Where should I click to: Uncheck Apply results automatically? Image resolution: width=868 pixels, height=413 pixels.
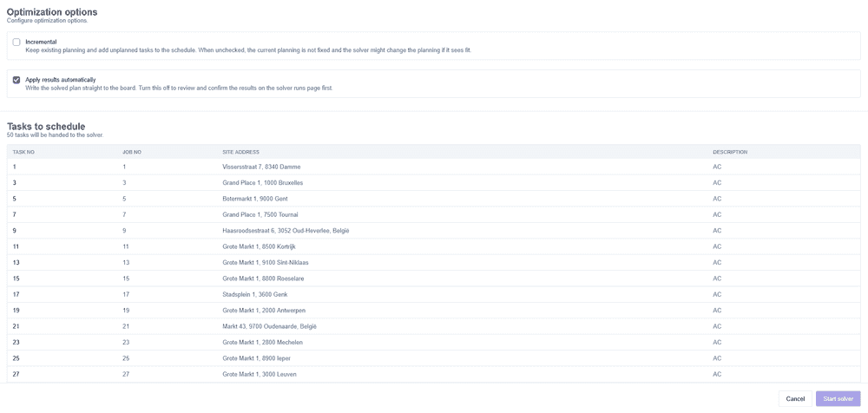pyautogui.click(x=16, y=80)
